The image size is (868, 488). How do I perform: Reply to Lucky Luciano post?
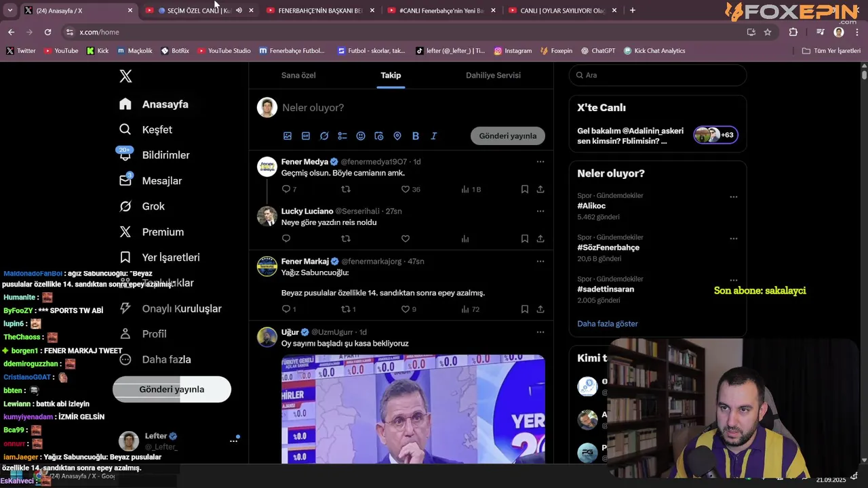tap(286, 239)
